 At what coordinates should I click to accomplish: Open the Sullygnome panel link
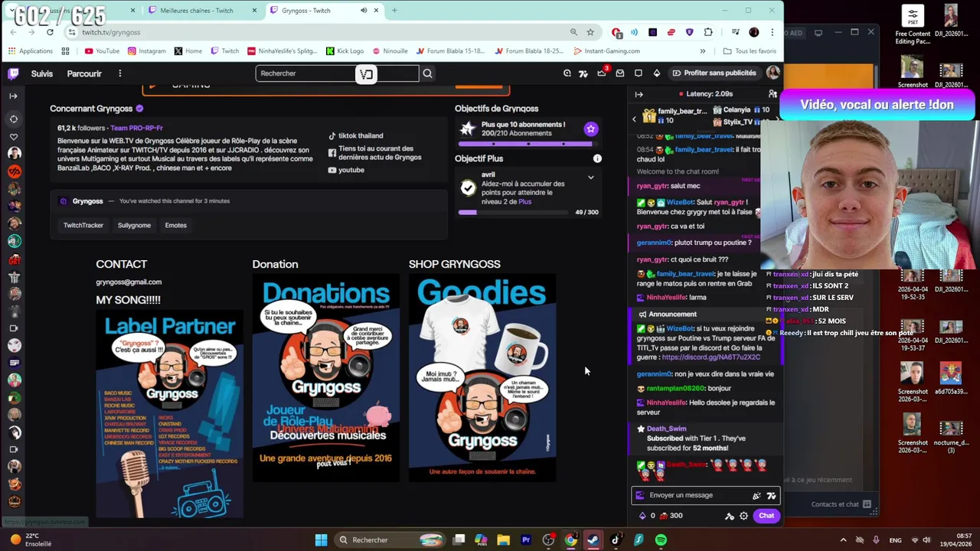[134, 226]
